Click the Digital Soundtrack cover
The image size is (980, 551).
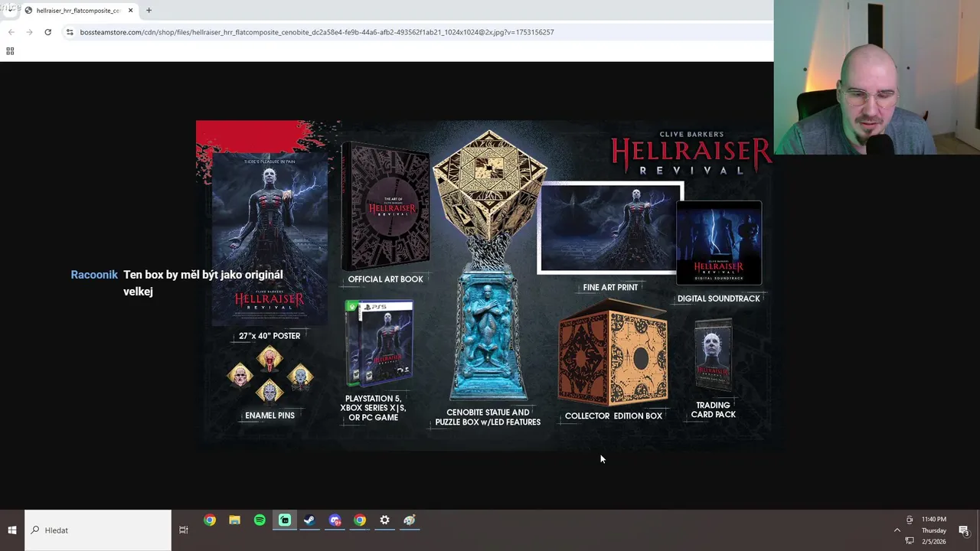pos(719,243)
